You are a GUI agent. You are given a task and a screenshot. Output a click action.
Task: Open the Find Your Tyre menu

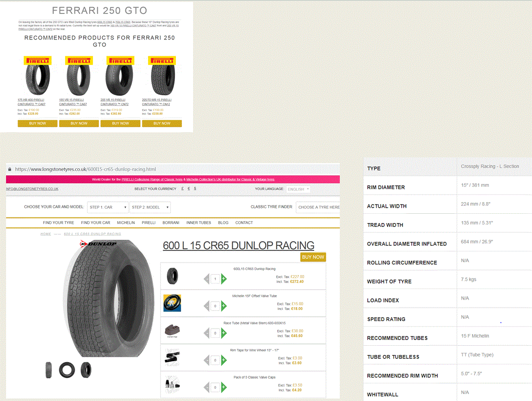pyautogui.click(x=58, y=223)
